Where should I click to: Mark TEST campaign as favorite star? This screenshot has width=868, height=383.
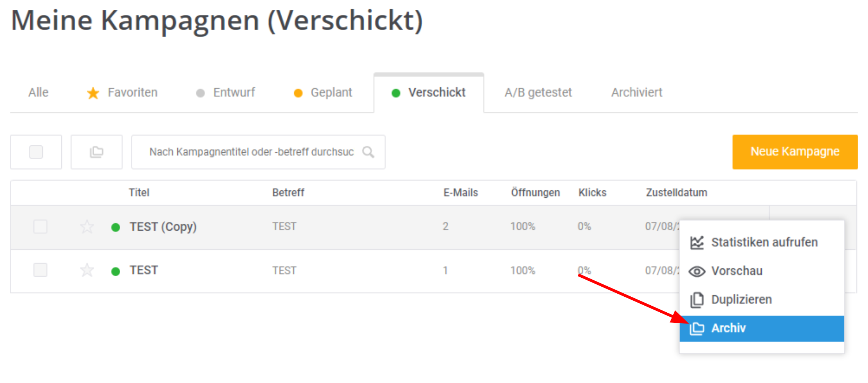click(87, 270)
